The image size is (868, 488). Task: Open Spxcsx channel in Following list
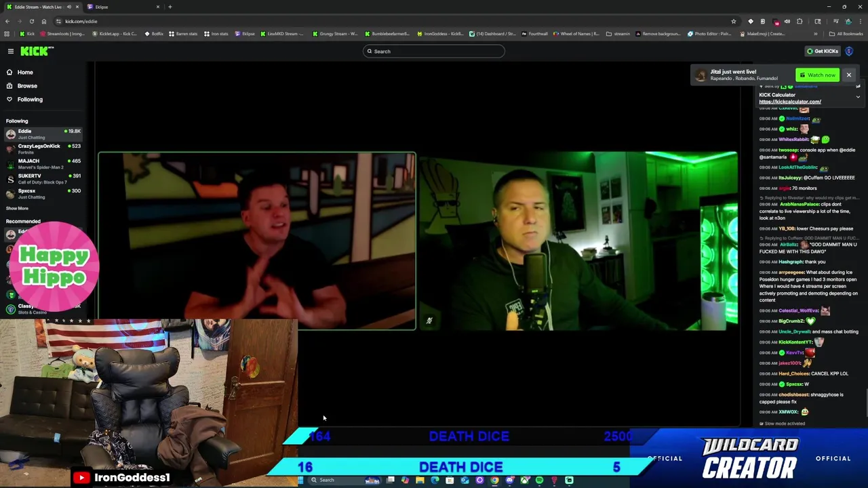click(x=43, y=193)
